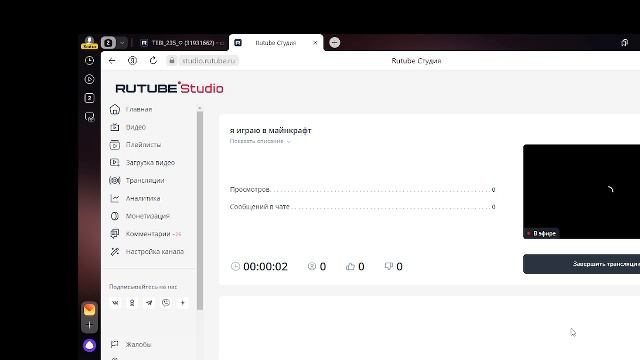Image resolution: width=640 pixels, height=360 pixels.
Task: Open the Viber social icon
Action: 166,303
